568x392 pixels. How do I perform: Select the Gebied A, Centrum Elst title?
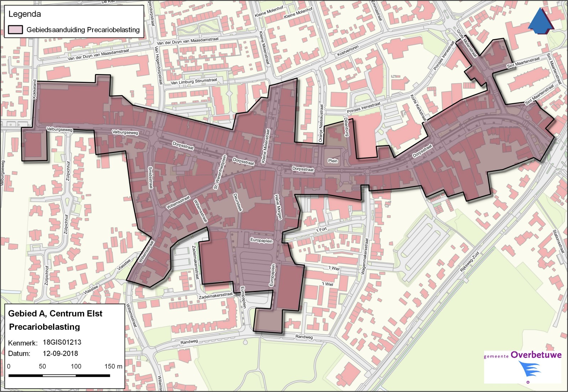point(55,313)
